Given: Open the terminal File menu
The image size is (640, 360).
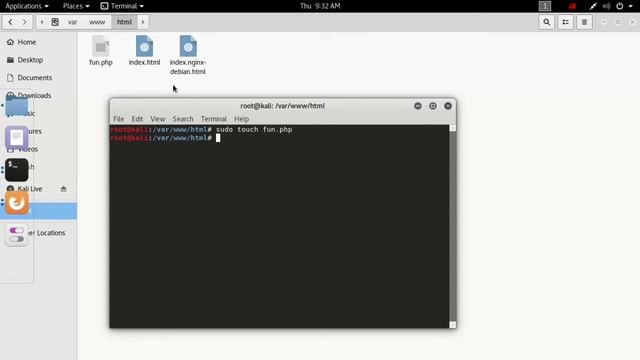Looking at the screenshot, I should pyautogui.click(x=119, y=119).
